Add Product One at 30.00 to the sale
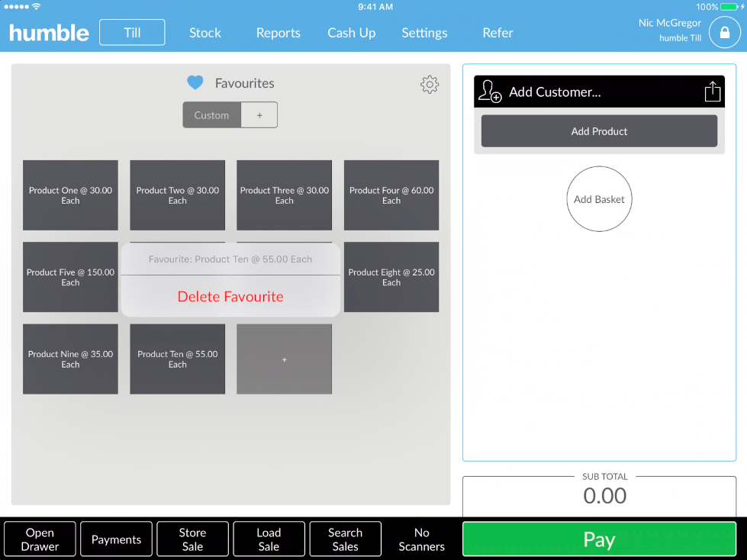747x560 pixels. click(70, 195)
